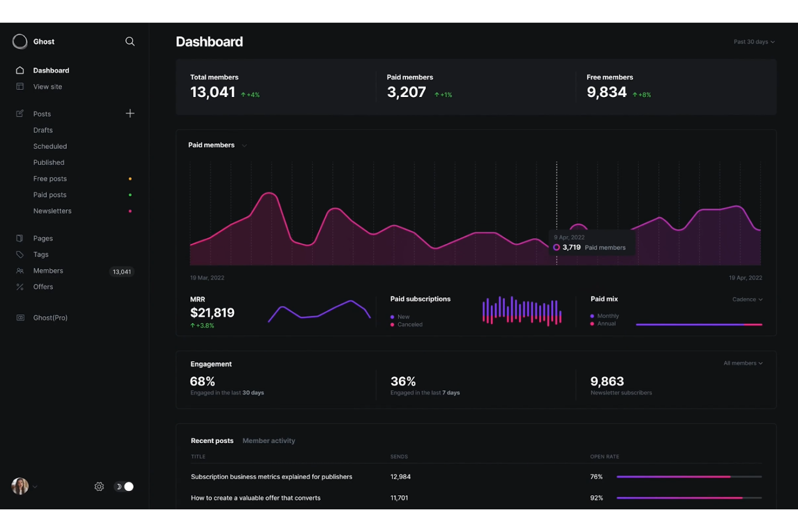Switch to Member activity tab

pos(269,441)
